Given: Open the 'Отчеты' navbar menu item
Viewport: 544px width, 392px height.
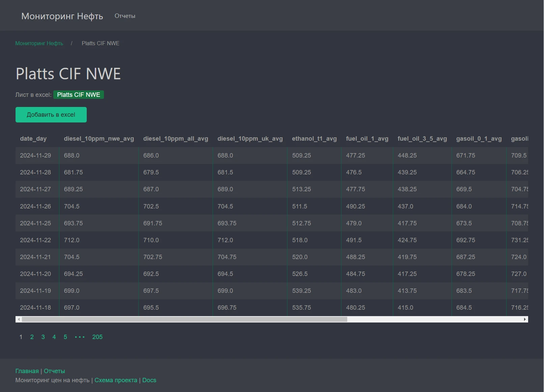Looking at the screenshot, I should 125,16.
